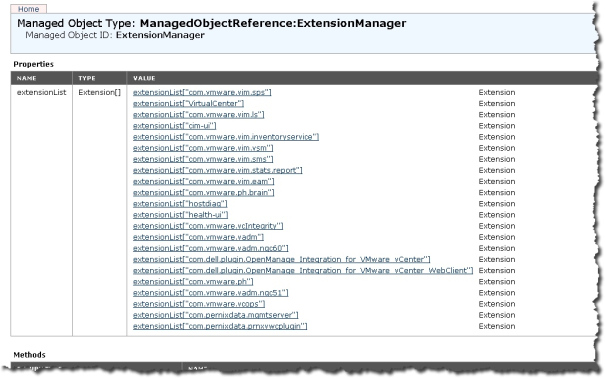Image resolution: width=605 pixels, height=378 pixels.
Task: Click the ManagedObjectReference:ExtensionManager title
Action: (x=273, y=24)
